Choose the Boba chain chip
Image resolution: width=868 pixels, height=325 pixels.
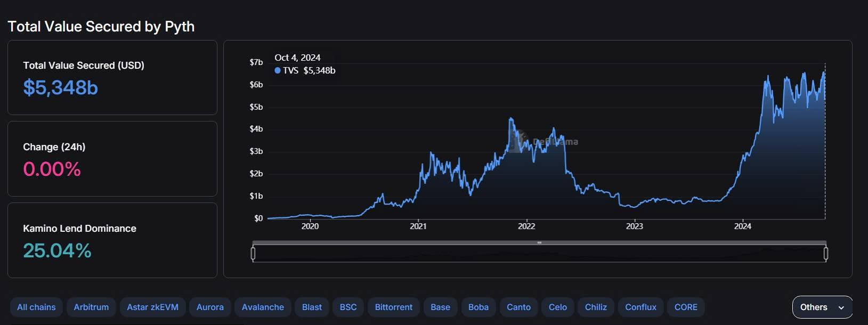[x=478, y=307]
